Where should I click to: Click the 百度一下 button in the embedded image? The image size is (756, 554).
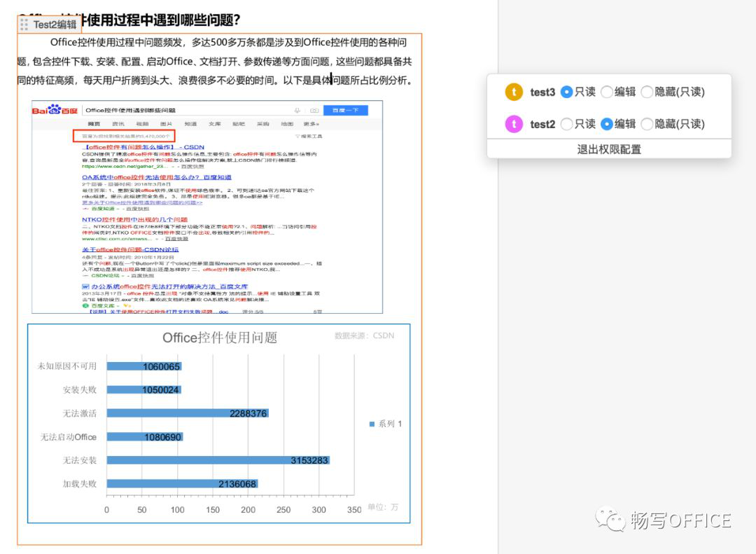tap(346, 110)
